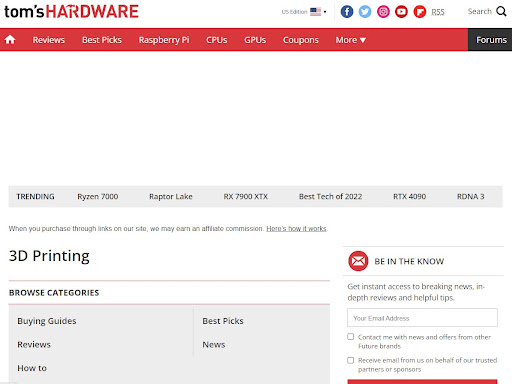Viewport: 512px width, 384px height.
Task: Go to the CPUs section
Action: [x=216, y=40]
